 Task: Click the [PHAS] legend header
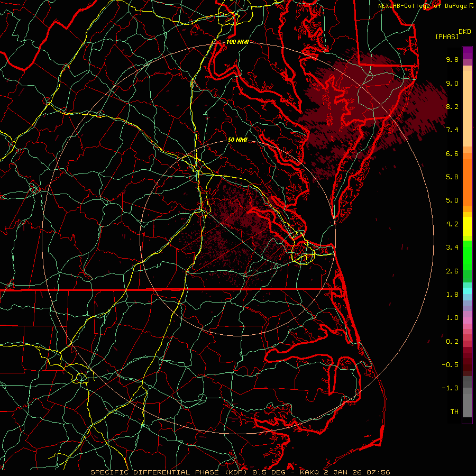(447, 36)
